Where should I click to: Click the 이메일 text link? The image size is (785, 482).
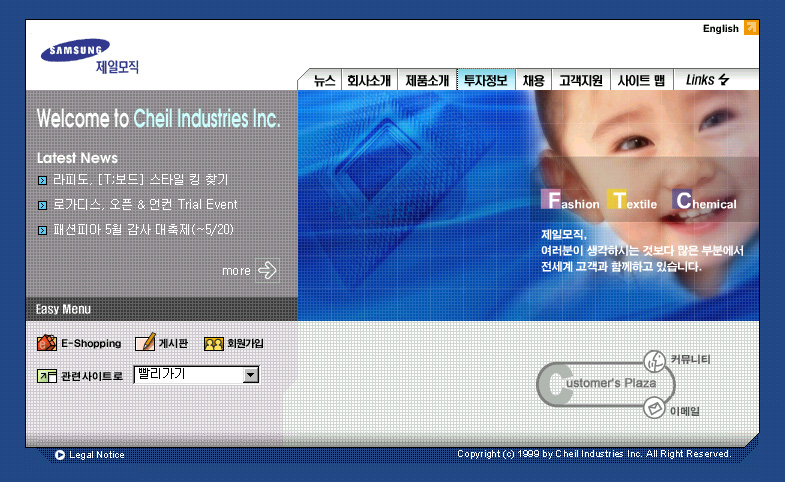685,411
